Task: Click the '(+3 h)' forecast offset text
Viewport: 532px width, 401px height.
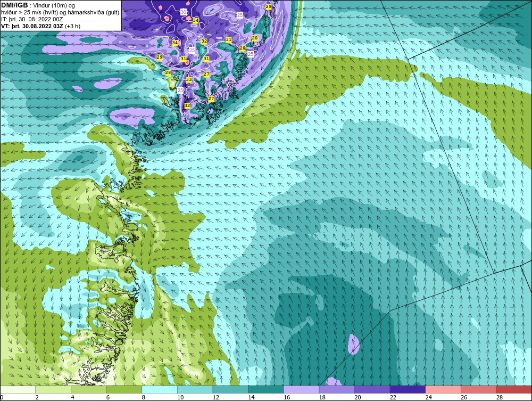Action: (72, 26)
